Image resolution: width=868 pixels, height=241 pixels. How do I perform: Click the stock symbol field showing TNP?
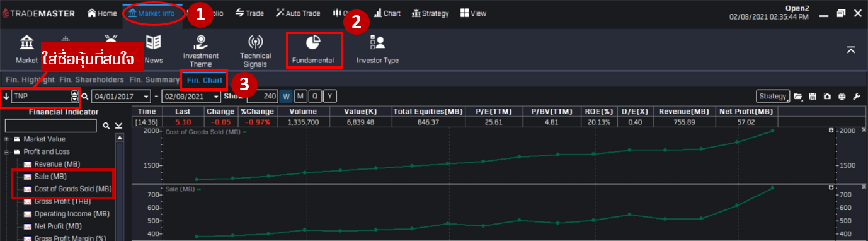tap(40, 97)
